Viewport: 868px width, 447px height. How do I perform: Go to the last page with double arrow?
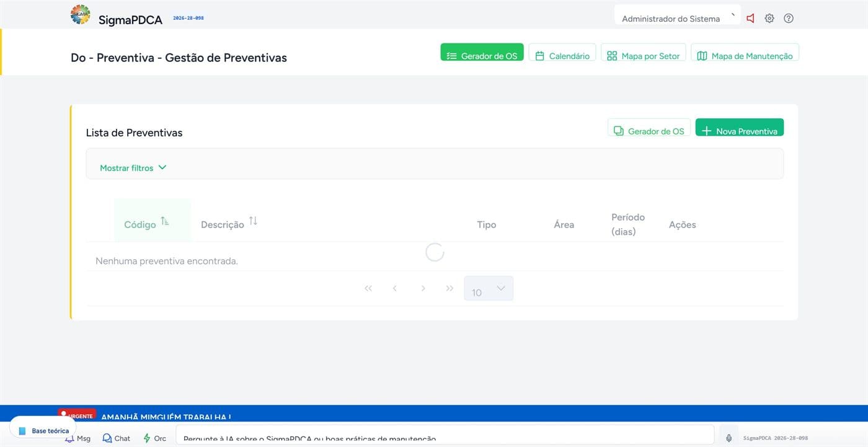[x=450, y=288]
